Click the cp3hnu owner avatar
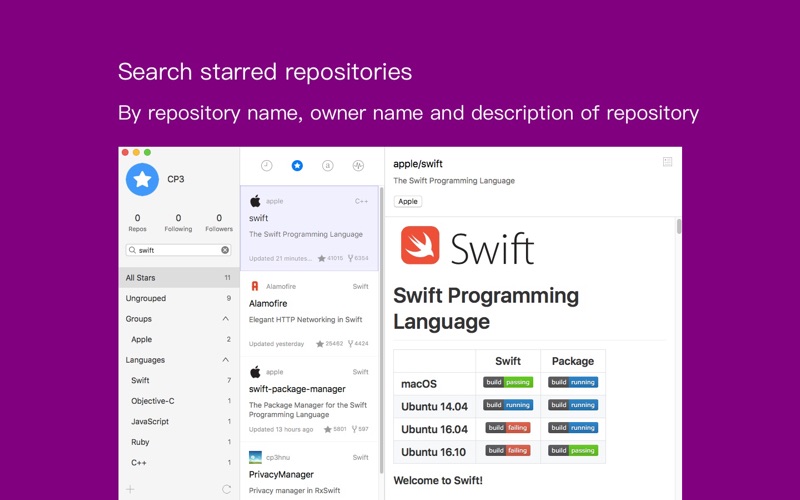The height and width of the screenshot is (500, 800). click(255, 457)
